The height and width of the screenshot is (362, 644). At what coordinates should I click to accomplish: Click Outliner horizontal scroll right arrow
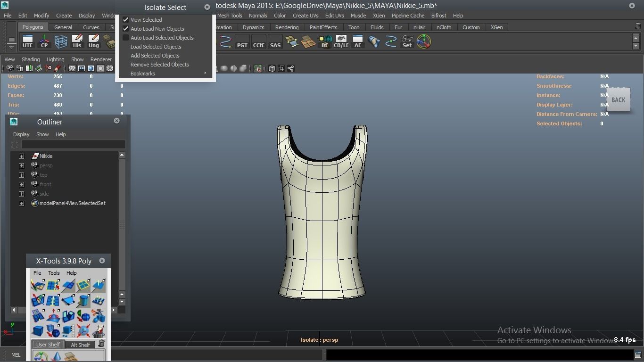[114, 310]
